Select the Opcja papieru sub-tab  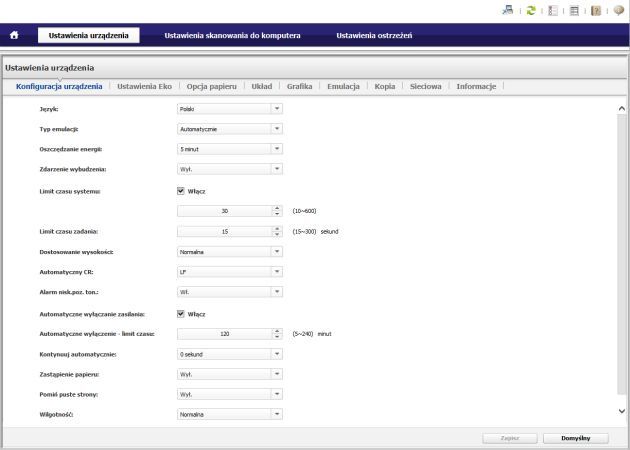pos(211,86)
